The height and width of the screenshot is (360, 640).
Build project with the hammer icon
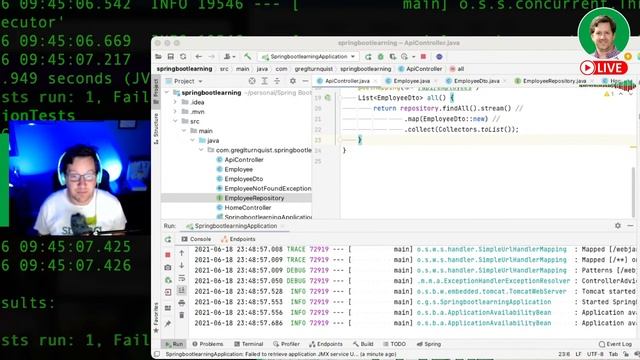pos(247,56)
